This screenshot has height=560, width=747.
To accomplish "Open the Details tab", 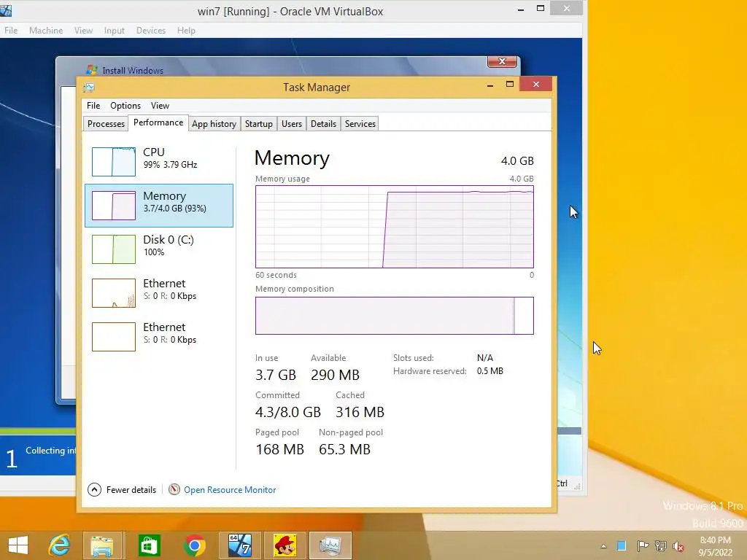I will pos(323,124).
